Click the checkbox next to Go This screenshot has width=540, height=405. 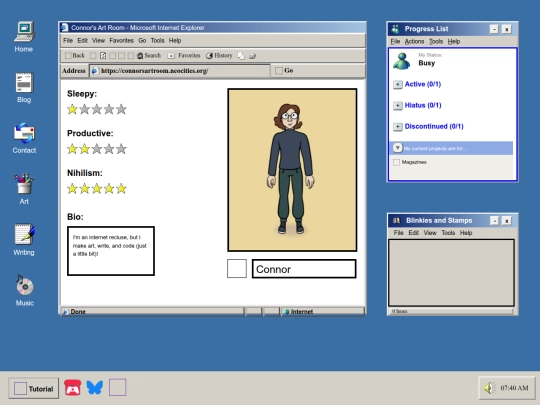[279, 71]
